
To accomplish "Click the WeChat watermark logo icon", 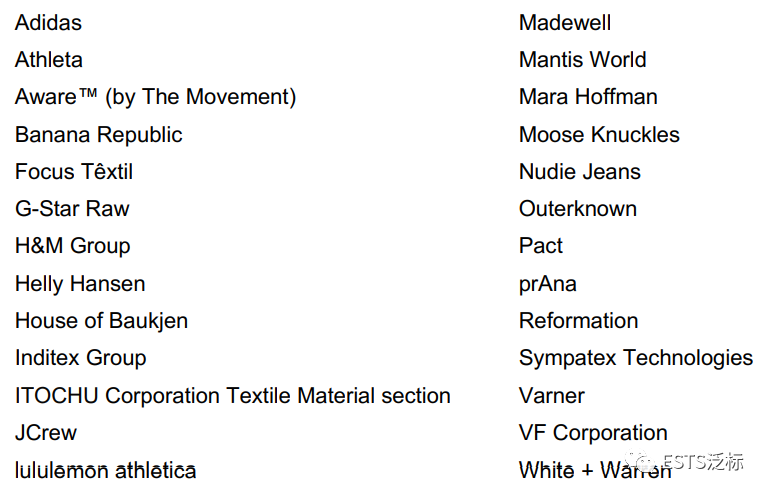I will (641, 463).
